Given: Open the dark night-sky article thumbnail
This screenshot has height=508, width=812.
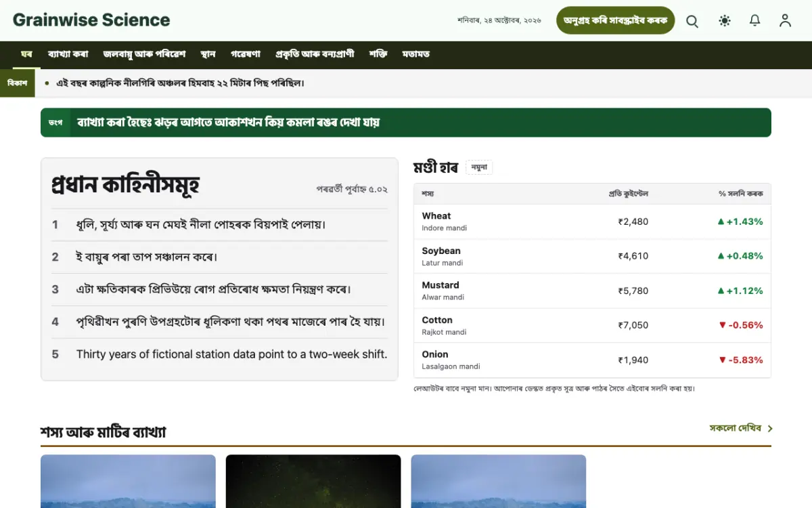Looking at the screenshot, I should 313,481.
